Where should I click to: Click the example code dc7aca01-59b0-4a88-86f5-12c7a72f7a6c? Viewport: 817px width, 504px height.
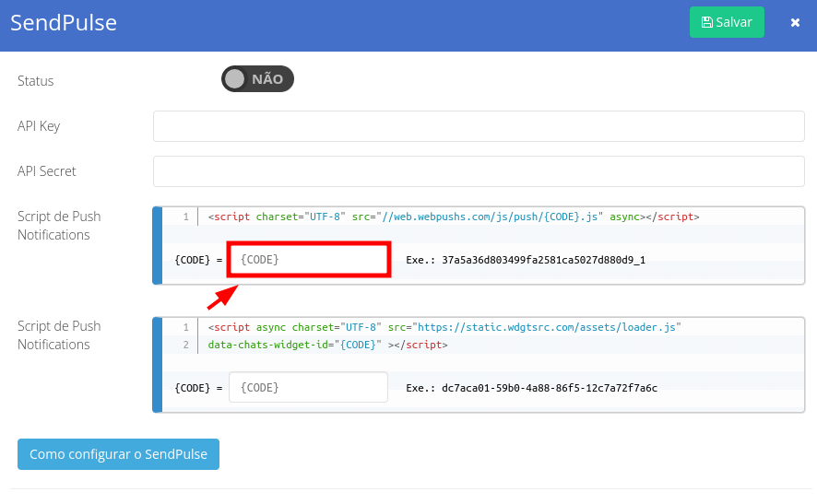point(550,388)
